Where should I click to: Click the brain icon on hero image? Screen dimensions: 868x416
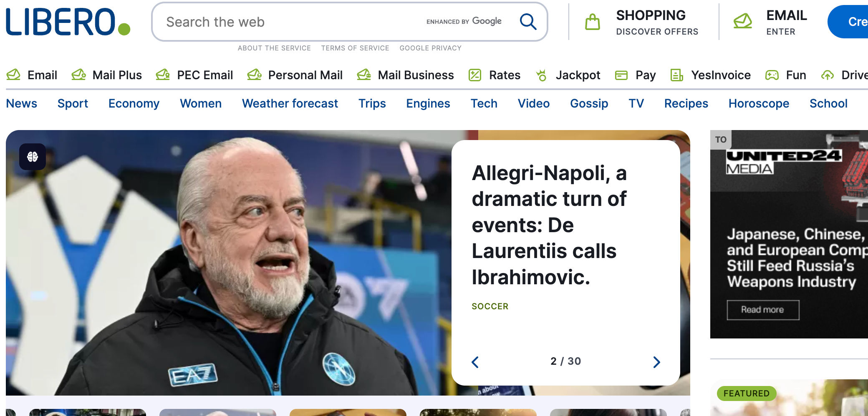(x=33, y=157)
